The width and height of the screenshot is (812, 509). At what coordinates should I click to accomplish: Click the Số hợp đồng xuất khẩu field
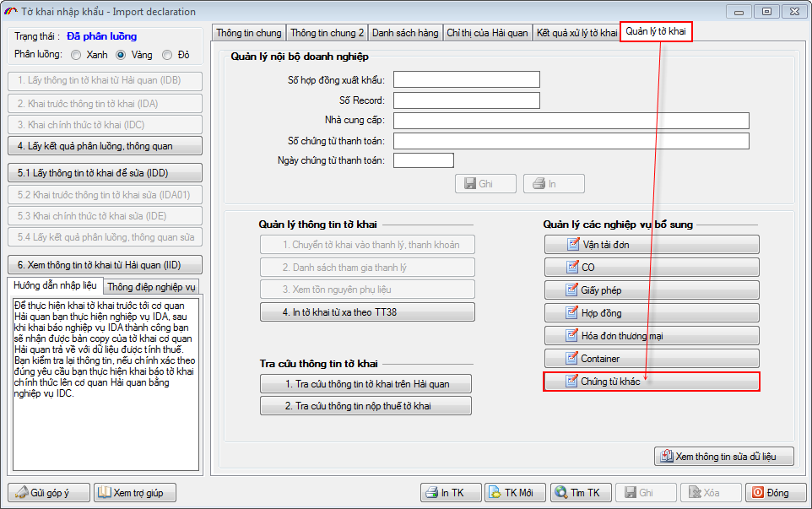pyautogui.click(x=466, y=79)
